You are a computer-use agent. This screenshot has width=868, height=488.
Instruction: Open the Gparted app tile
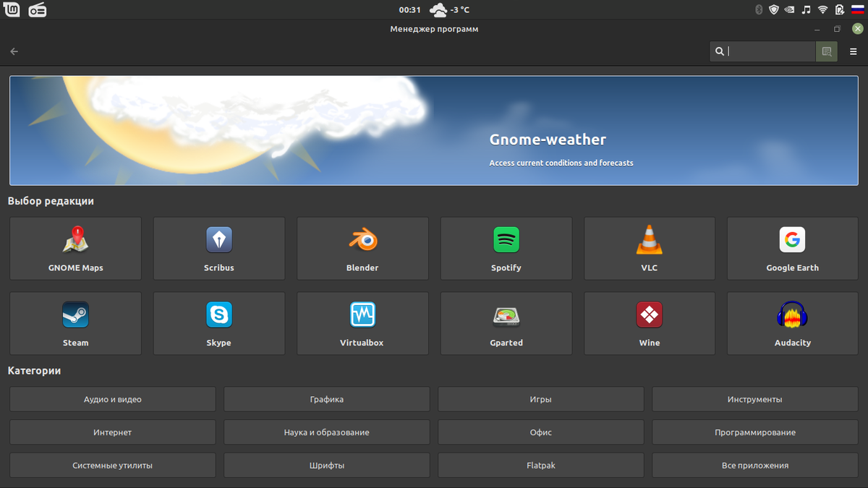(506, 323)
